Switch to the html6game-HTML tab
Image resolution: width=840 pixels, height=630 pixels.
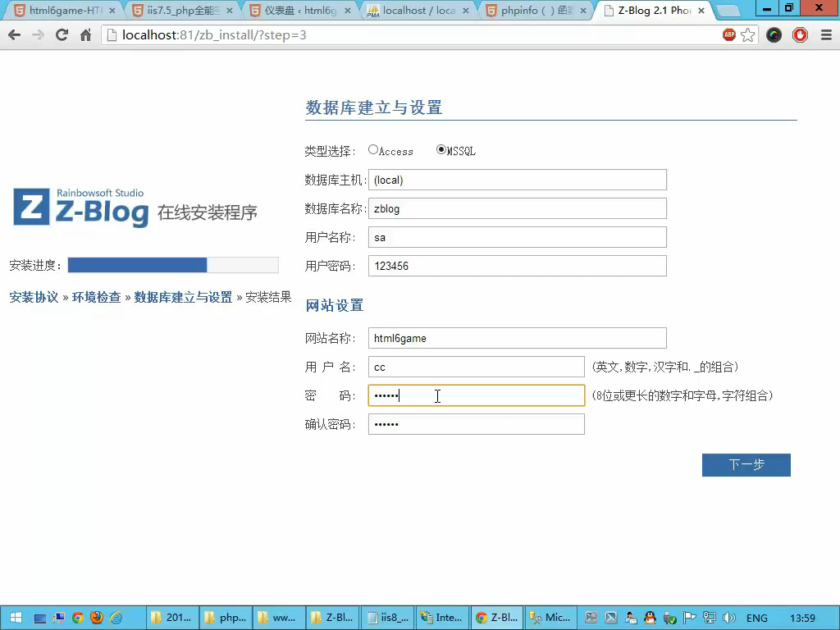coord(66,10)
